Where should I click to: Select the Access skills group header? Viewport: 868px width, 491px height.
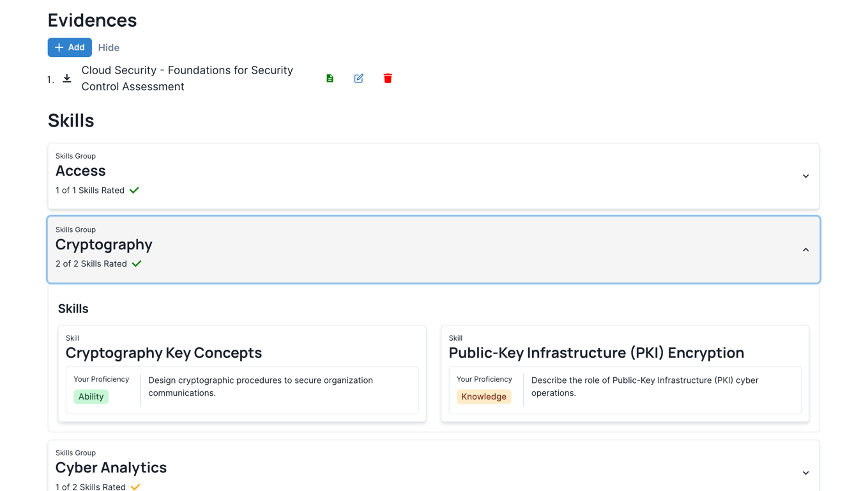80,171
